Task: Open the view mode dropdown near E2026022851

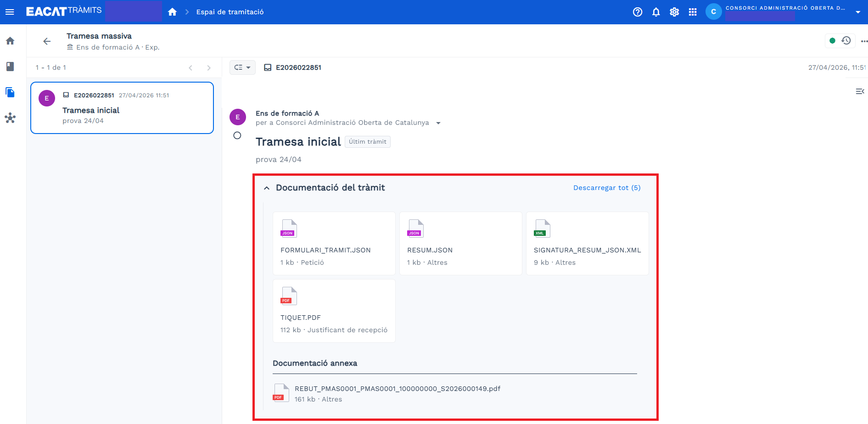Action: pos(242,67)
